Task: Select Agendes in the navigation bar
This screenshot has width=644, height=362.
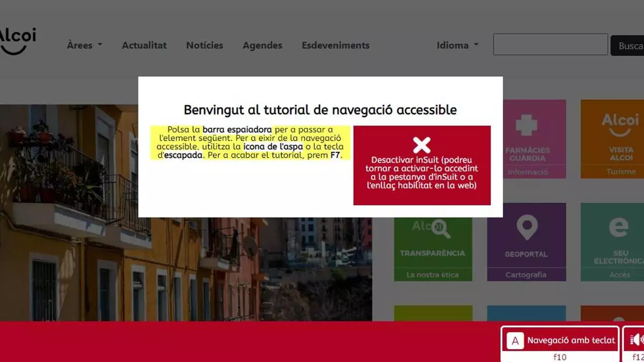Action: pyautogui.click(x=262, y=46)
